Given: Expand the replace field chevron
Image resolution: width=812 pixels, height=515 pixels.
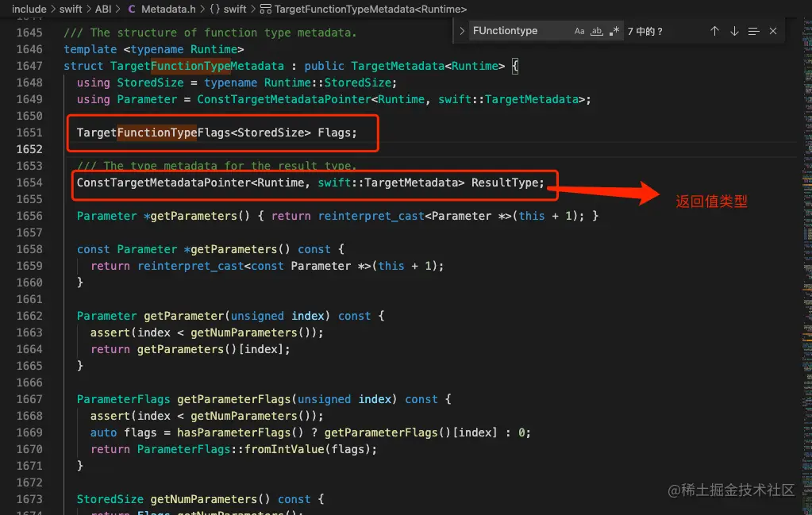Looking at the screenshot, I should pos(462,31).
